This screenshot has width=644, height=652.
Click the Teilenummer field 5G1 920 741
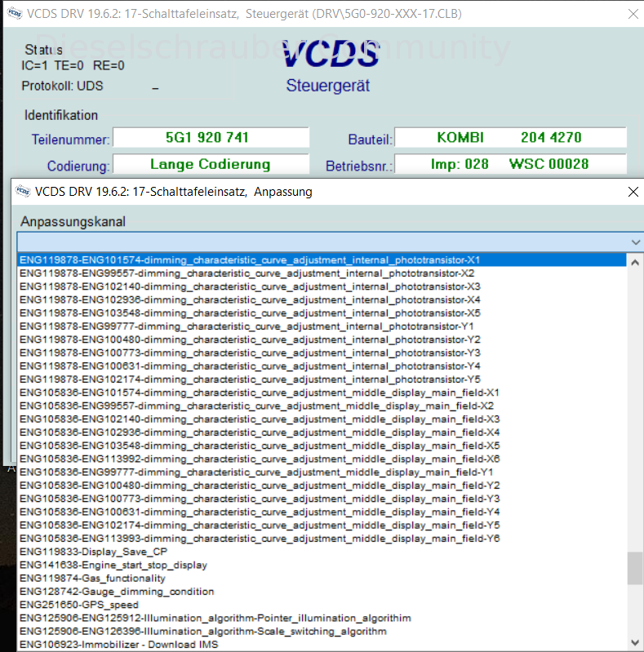(x=211, y=138)
